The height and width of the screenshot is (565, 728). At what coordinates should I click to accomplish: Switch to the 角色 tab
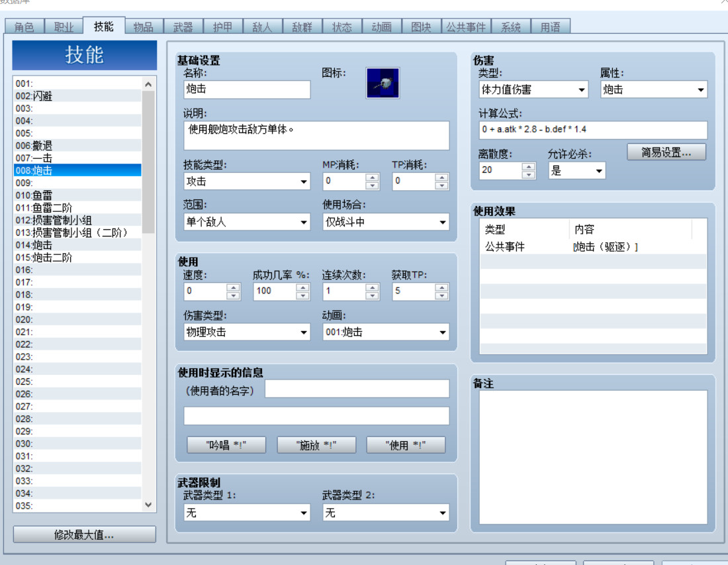24,27
